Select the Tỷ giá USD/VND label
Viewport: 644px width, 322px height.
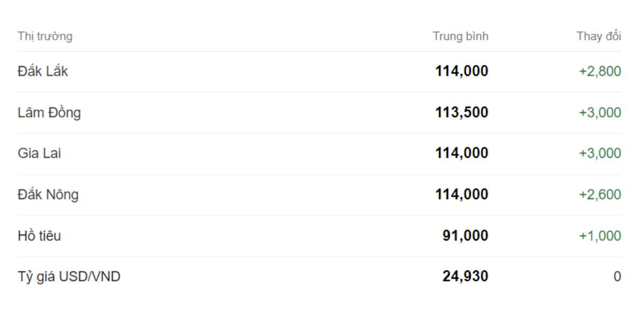(69, 277)
